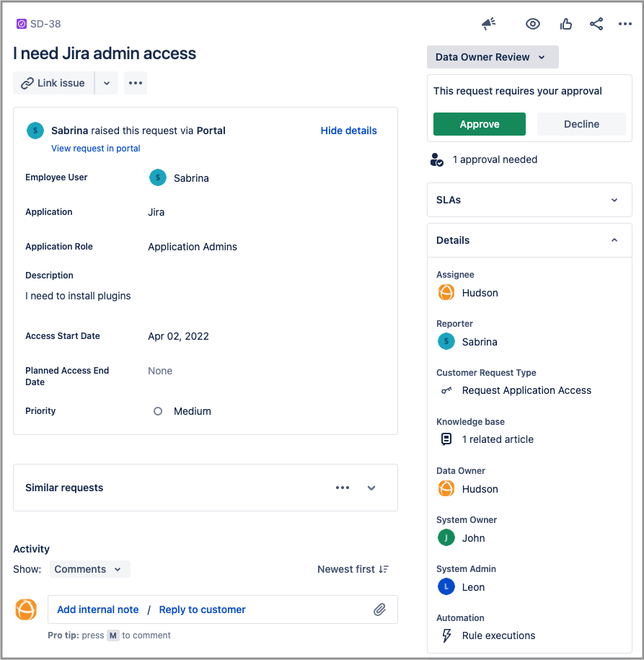Image resolution: width=644 pixels, height=660 pixels.
Task: Open Data Owner Review status dropdown
Action: (492, 57)
